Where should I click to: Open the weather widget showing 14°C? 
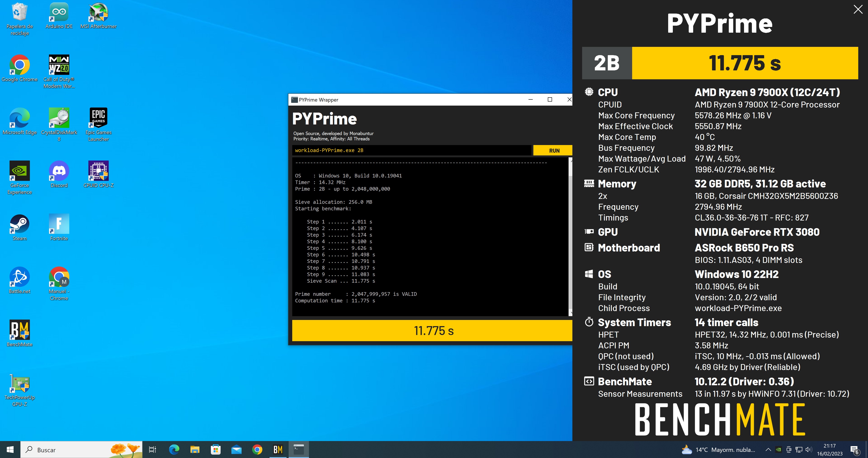[x=718, y=450]
